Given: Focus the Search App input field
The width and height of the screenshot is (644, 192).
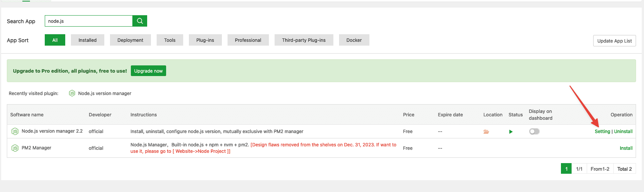Looking at the screenshot, I should [x=89, y=21].
